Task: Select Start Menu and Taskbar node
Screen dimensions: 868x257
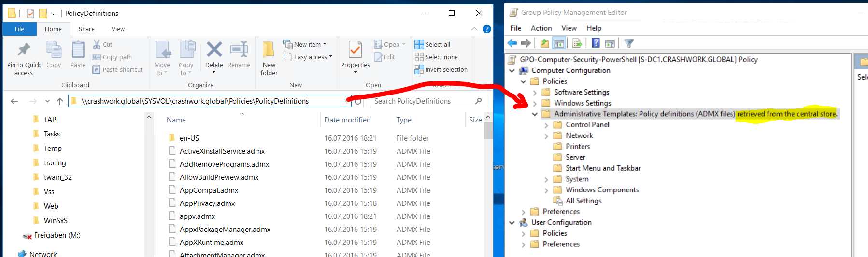Action: tap(603, 168)
